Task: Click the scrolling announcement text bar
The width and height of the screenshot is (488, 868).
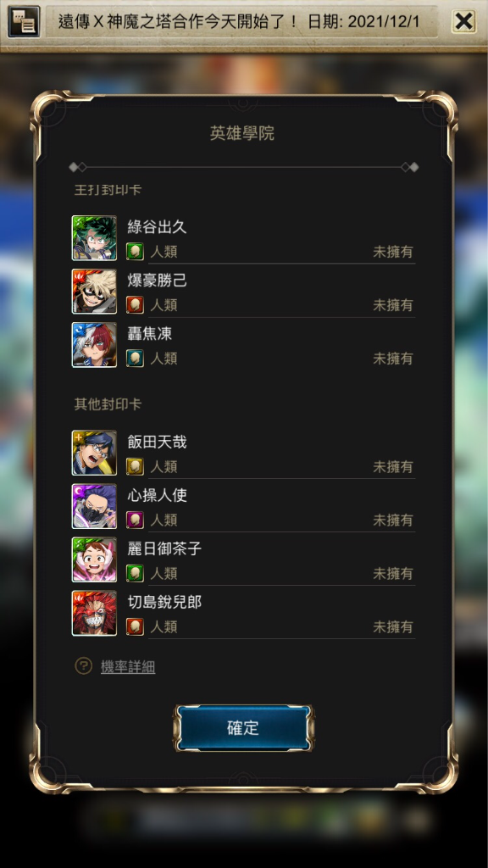Action: pyautogui.click(x=241, y=21)
